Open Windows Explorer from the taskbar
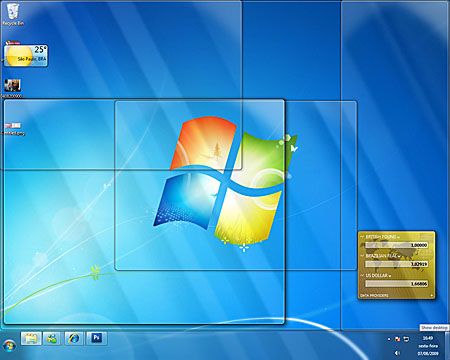This screenshot has height=360, width=450. tap(31, 339)
